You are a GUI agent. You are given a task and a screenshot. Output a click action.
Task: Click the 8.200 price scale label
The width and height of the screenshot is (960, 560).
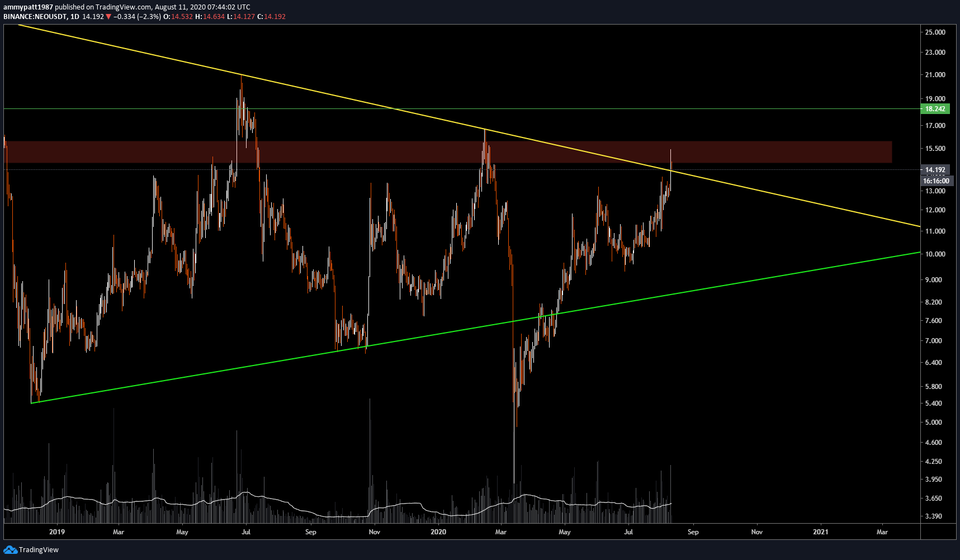coord(933,302)
